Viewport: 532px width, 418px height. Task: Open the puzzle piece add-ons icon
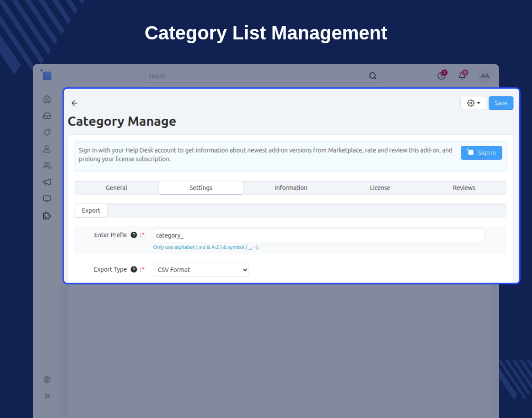[x=47, y=216]
